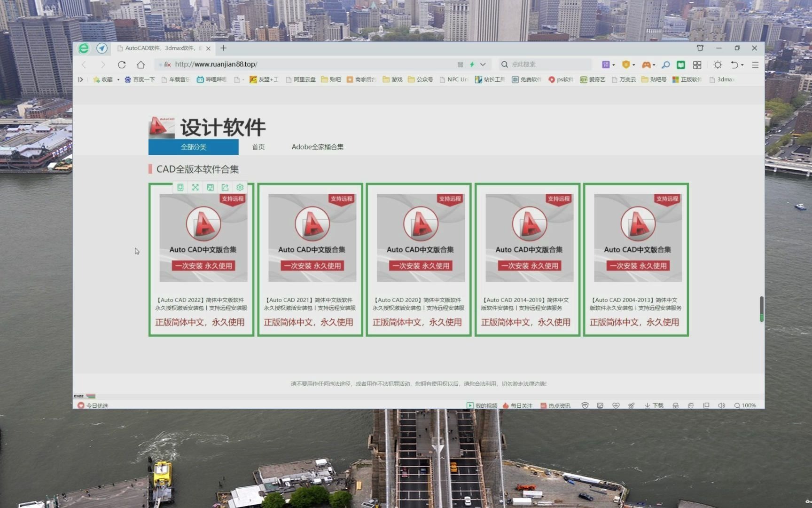Click the page vertical scrollbar thumb
The width and height of the screenshot is (812, 508).
[x=761, y=309]
